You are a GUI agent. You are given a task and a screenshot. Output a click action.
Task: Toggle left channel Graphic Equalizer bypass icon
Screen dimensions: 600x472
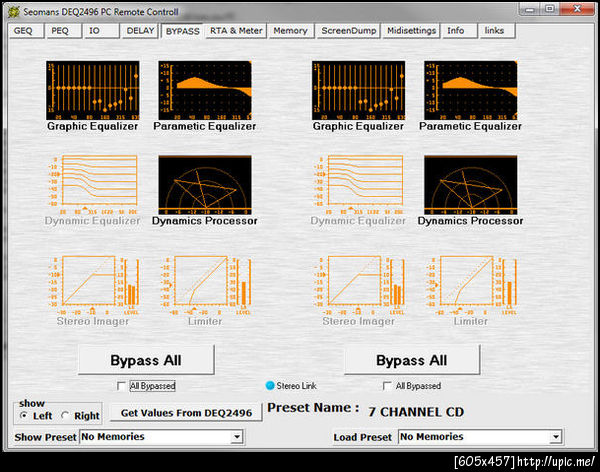pos(93,90)
